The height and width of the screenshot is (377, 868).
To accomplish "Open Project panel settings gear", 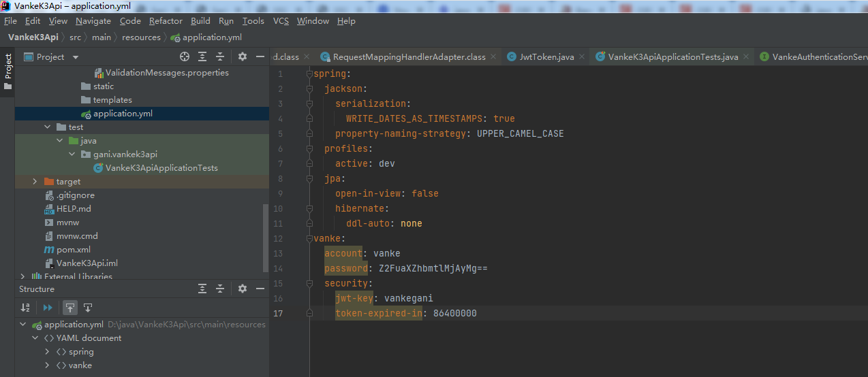I will pos(242,56).
